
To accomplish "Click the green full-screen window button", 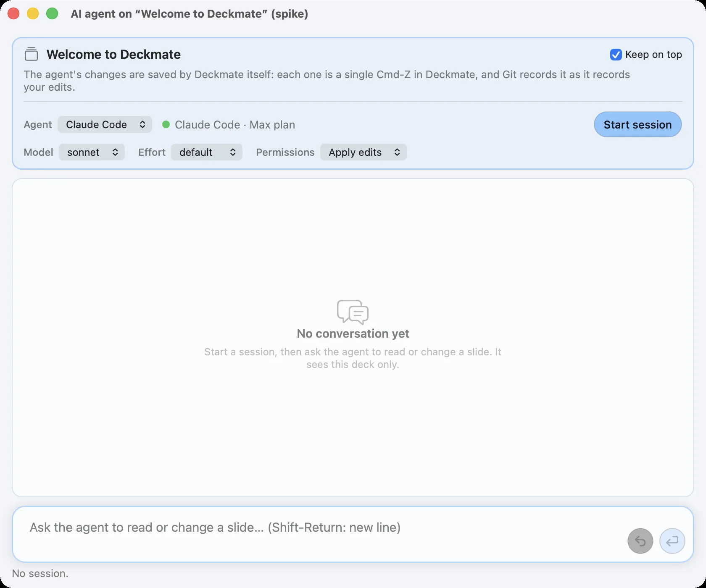I will [52, 13].
